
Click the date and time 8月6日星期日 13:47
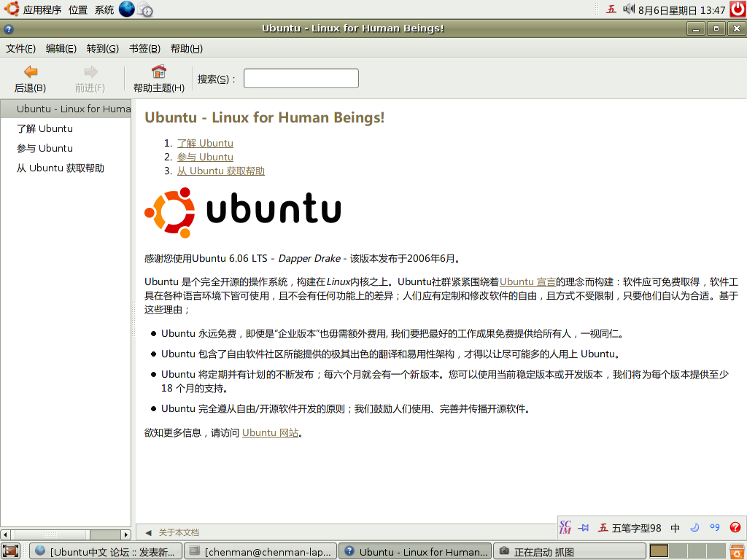pos(682,10)
